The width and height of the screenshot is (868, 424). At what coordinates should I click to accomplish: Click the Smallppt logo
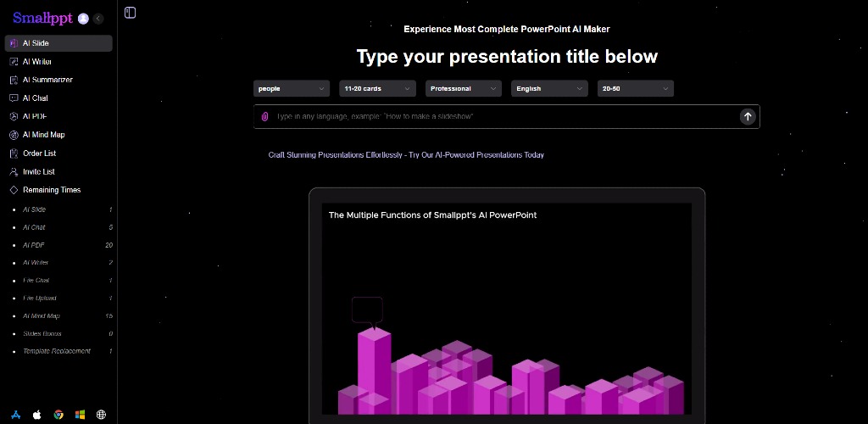(42, 19)
